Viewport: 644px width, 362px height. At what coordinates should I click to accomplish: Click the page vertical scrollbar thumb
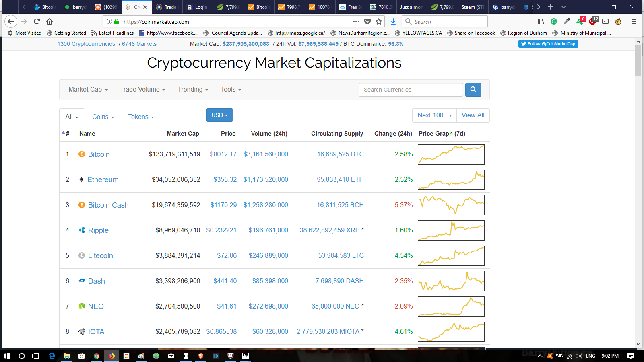[638, 60]
